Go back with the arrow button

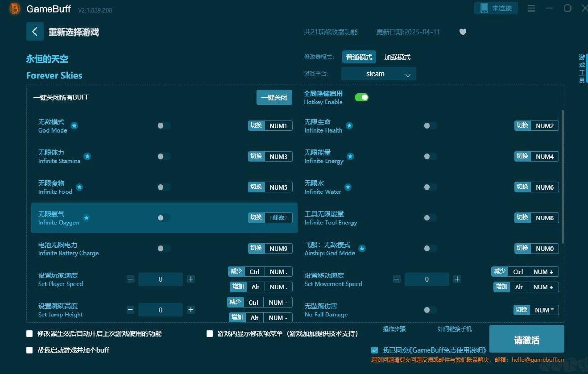point(35,32)
